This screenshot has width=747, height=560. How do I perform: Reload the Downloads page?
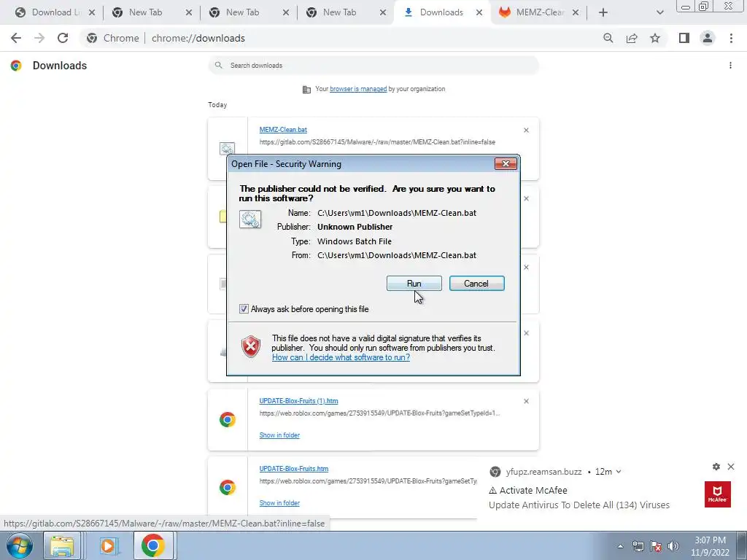click(63, 38)
